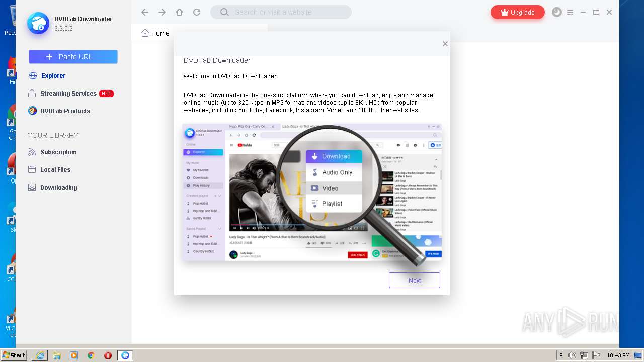Open Streaming Services in the sidebar

click(68, 94)
